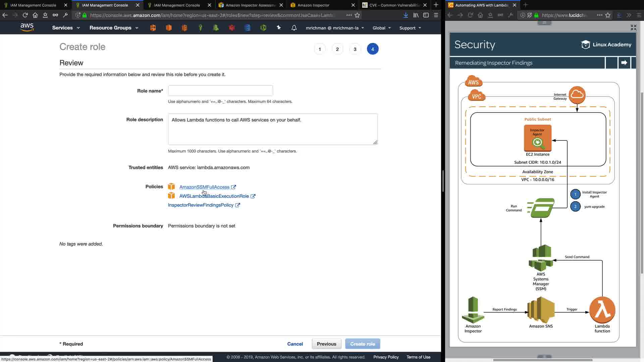644x362 pixels.
Task: Collapse the Lucidchart fullscreen view icon
Action: 633,27
